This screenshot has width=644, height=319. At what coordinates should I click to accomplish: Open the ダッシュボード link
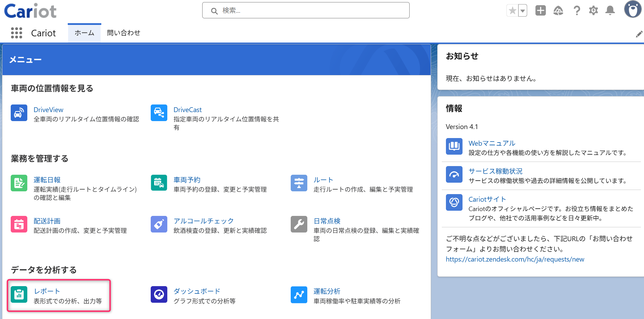point(197,291)
